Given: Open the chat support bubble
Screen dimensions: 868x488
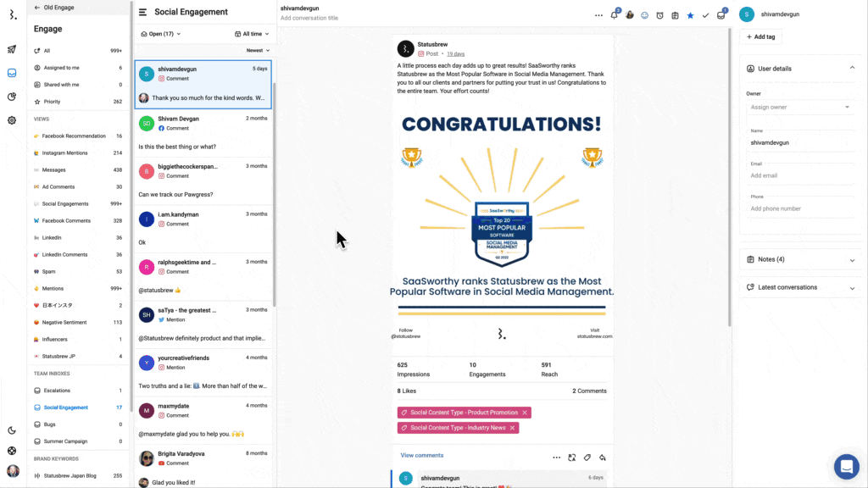Looking at the screenshot, I should point(846,466).
